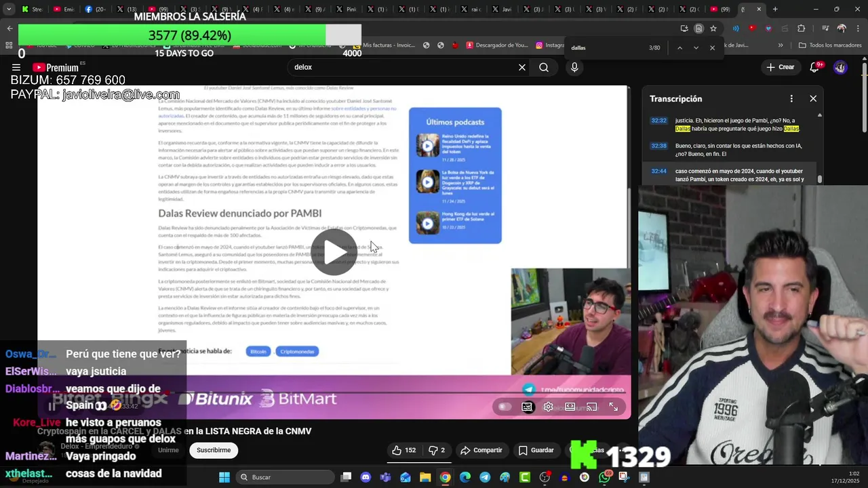The width and height of the screenshot is (868, 488).
Task: Click Unirme channel membership button
Action: (x=168, y=450)
